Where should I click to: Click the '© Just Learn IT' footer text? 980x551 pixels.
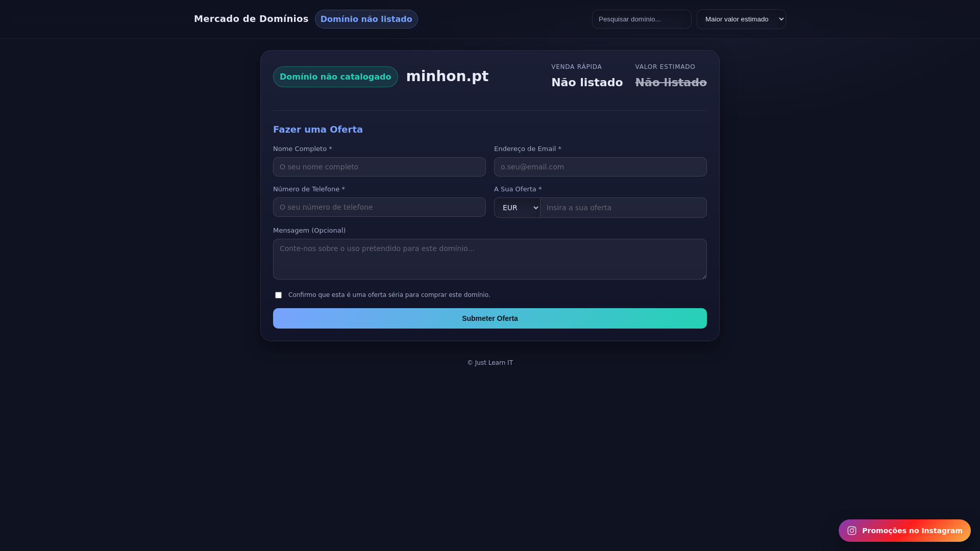[490, 363]
